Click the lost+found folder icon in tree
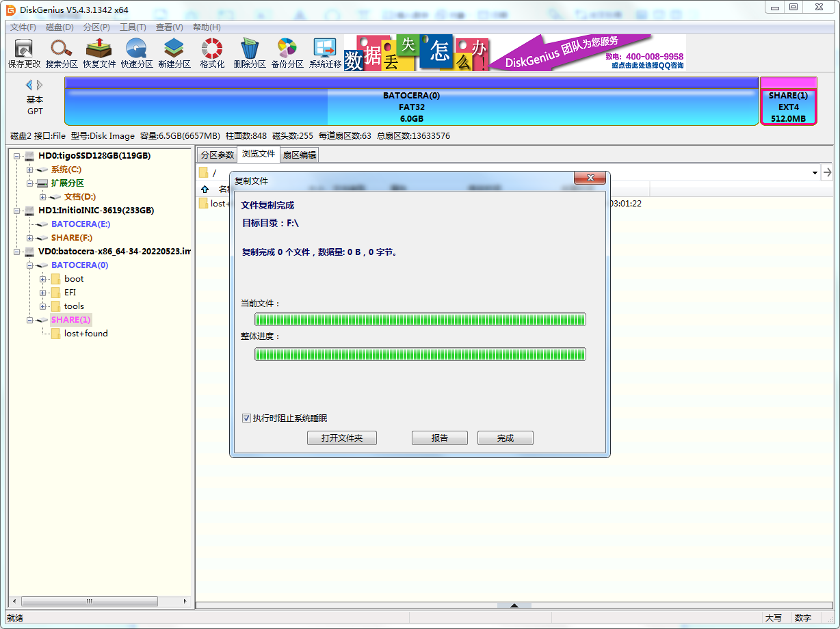 click(55, 334)
